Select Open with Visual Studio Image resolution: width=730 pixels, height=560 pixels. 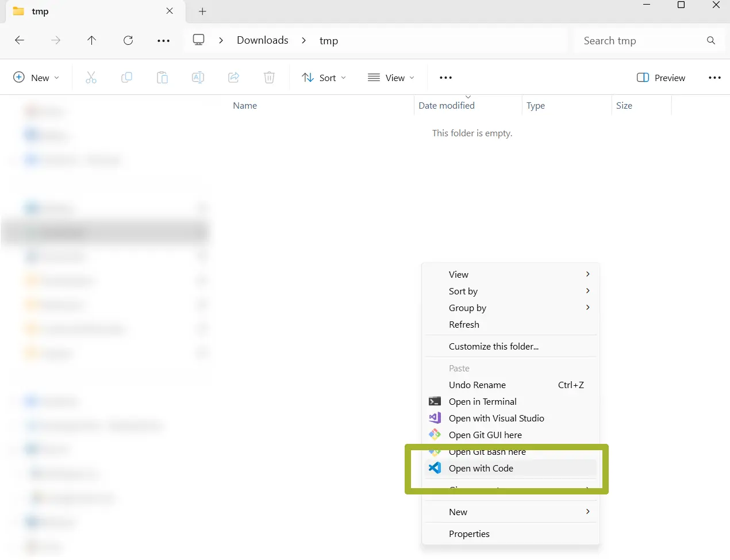(496, 418)
